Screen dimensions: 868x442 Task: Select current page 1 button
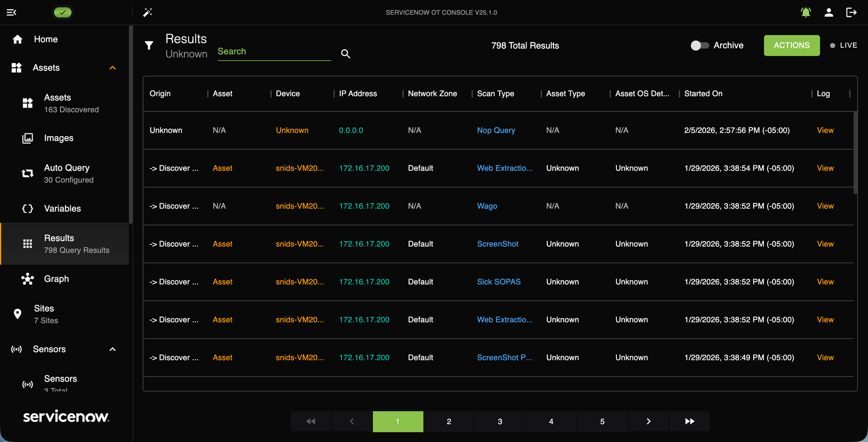click(398, 422)
